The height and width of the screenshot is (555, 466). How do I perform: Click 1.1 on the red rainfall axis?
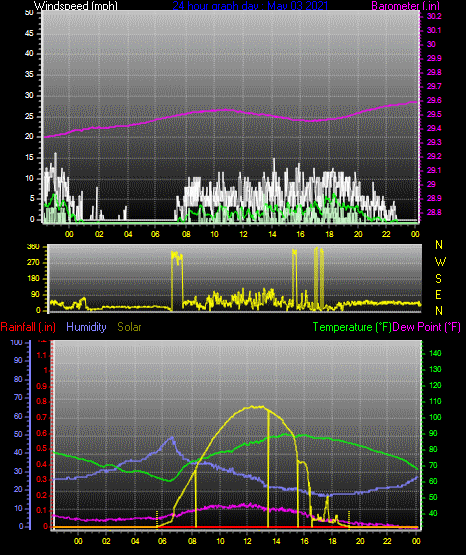coord(42,355)
